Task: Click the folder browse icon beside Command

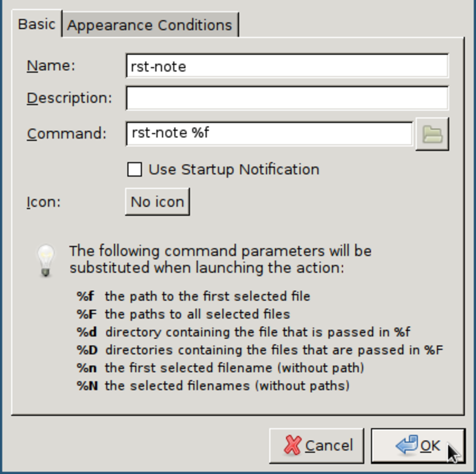Action: click(432, 134)
